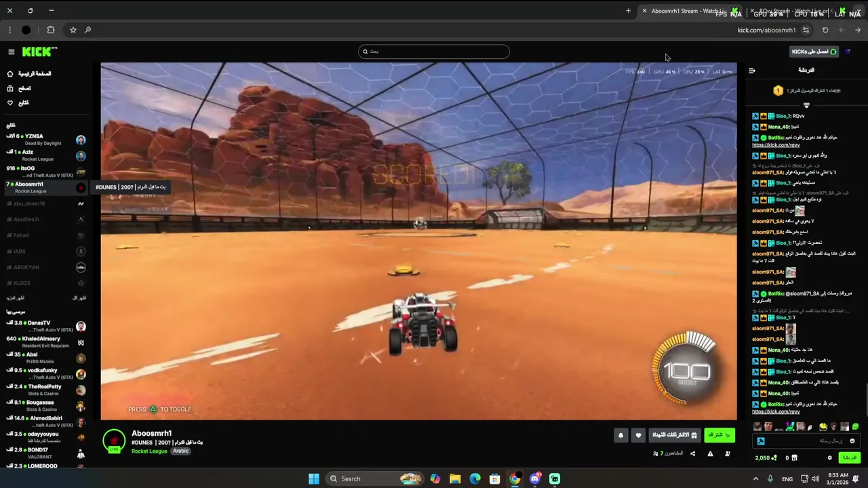Open the Aboosmrh1 channel name link
The image size is (868, 488).
(151, 433)
